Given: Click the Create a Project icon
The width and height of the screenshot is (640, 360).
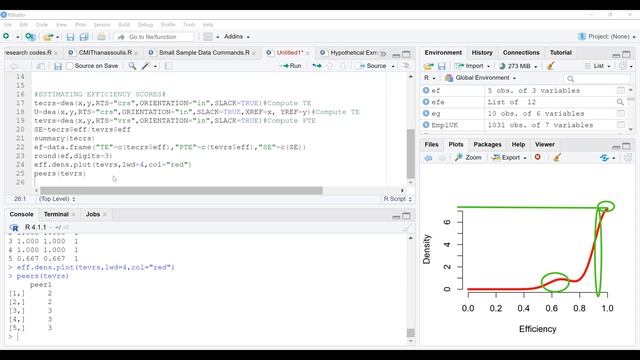Looking at the screenshot, I should point(30,37).
